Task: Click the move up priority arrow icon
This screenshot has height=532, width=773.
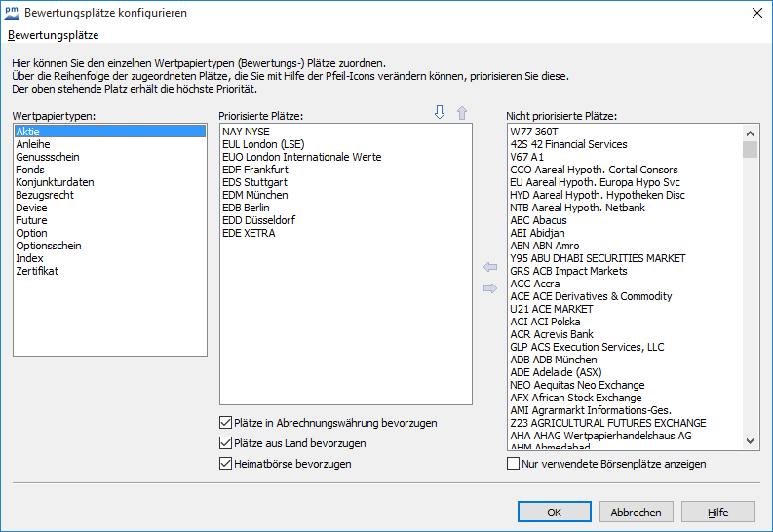Action: point(462,113)
